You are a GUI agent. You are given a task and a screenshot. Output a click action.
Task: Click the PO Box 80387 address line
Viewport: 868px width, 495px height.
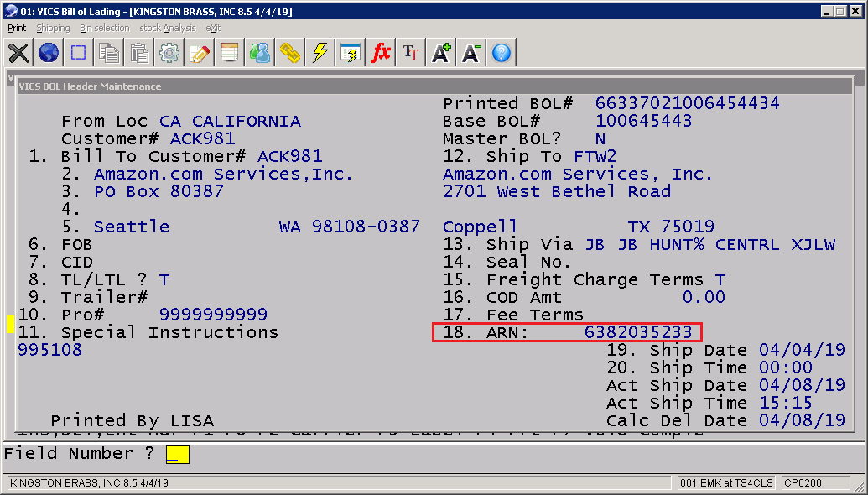[159, 191]
